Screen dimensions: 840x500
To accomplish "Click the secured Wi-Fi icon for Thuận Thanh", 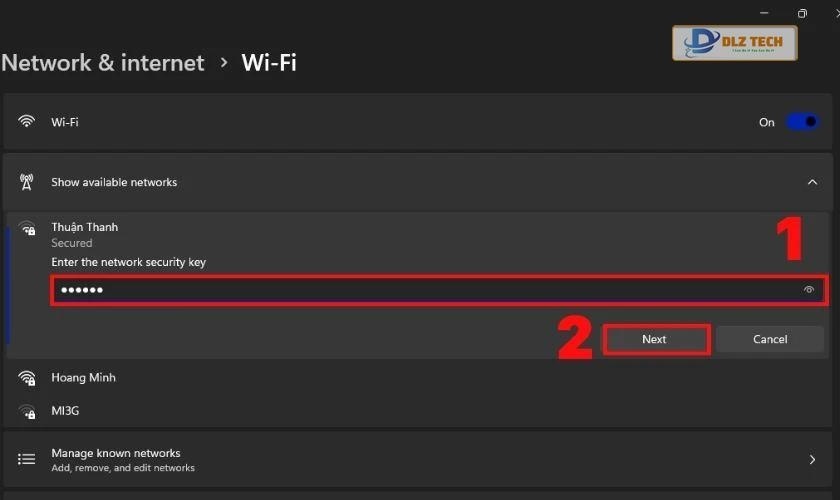I will [x=27, y=229].
